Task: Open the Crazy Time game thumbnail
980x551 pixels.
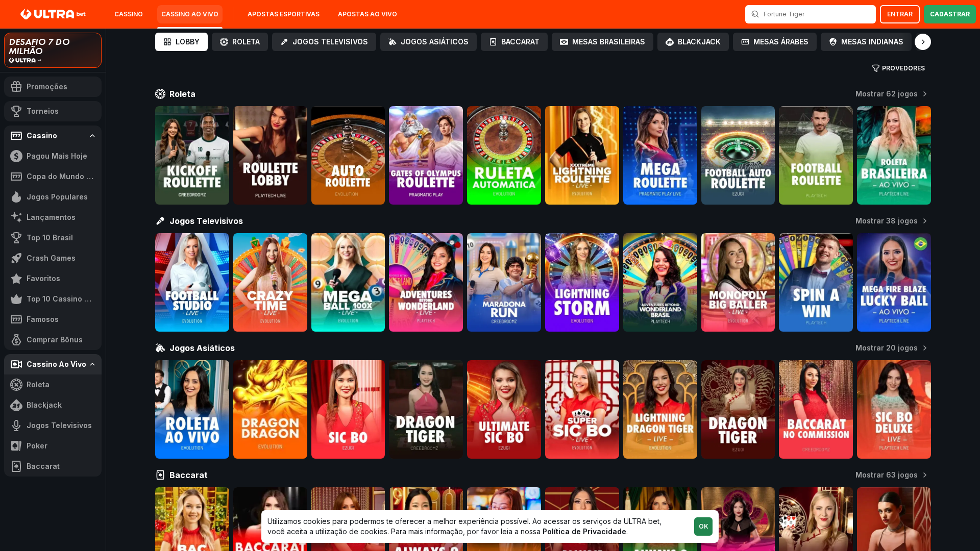Action: (x=270, y=282)
